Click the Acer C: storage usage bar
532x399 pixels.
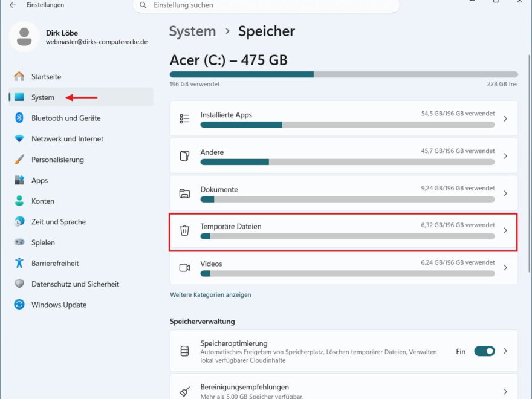[343, 74]
